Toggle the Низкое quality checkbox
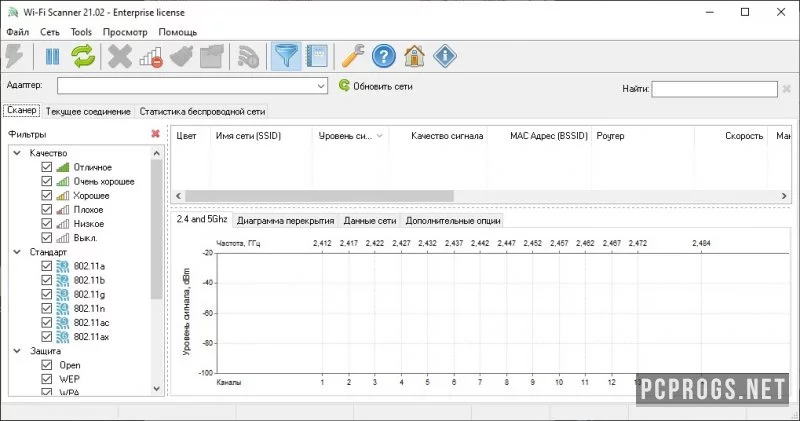The image size is (800, 421). pos(46,224)
